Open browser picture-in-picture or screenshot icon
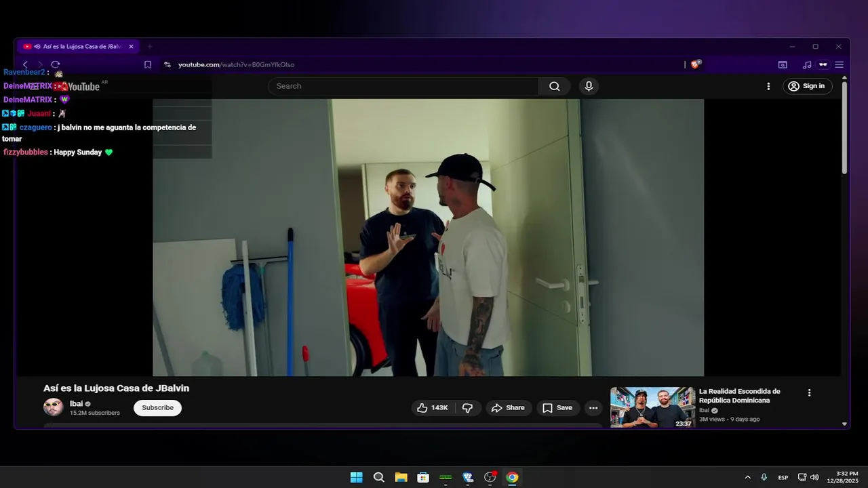Image resolution: width=868 pixels, height=488 pixels. tap(783, 64)
